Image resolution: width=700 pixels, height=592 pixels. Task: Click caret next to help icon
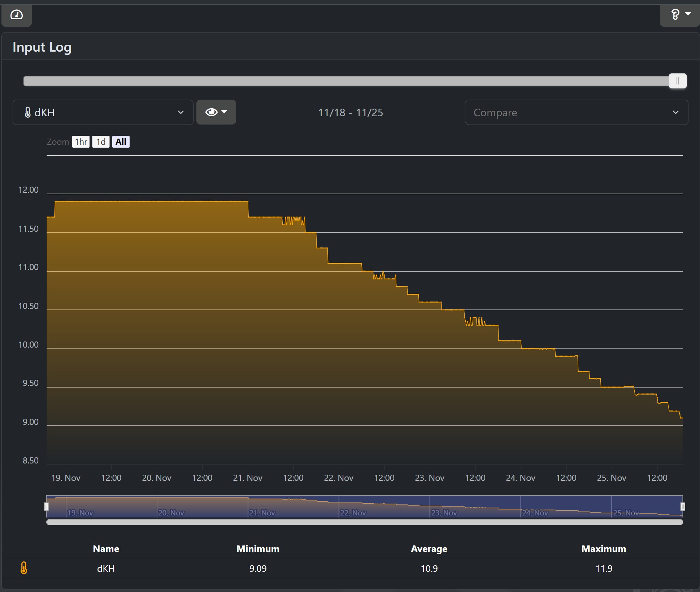click(x=688, y=14)
